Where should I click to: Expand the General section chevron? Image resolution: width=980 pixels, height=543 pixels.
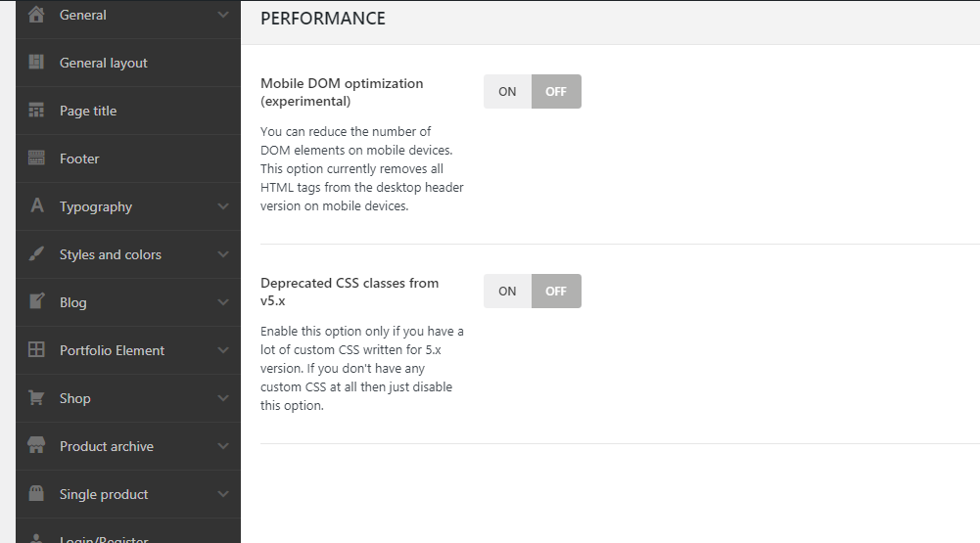click(223, 15)
